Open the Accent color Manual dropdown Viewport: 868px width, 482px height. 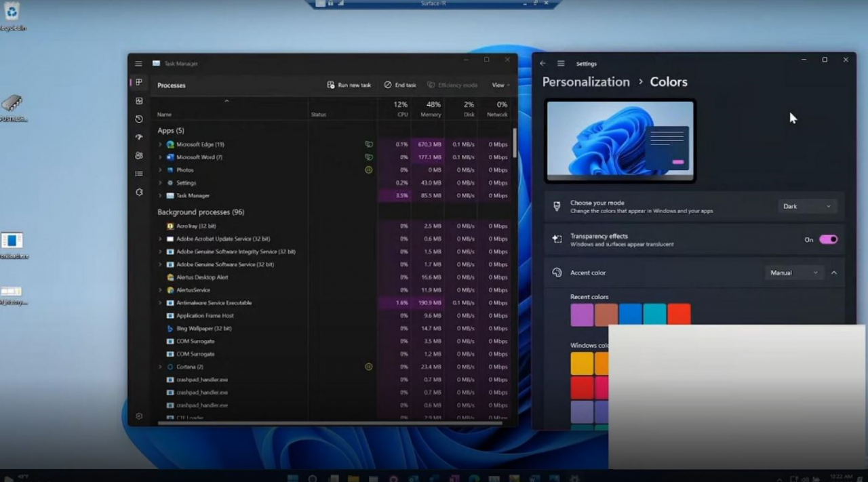click(x=793, y=273)
